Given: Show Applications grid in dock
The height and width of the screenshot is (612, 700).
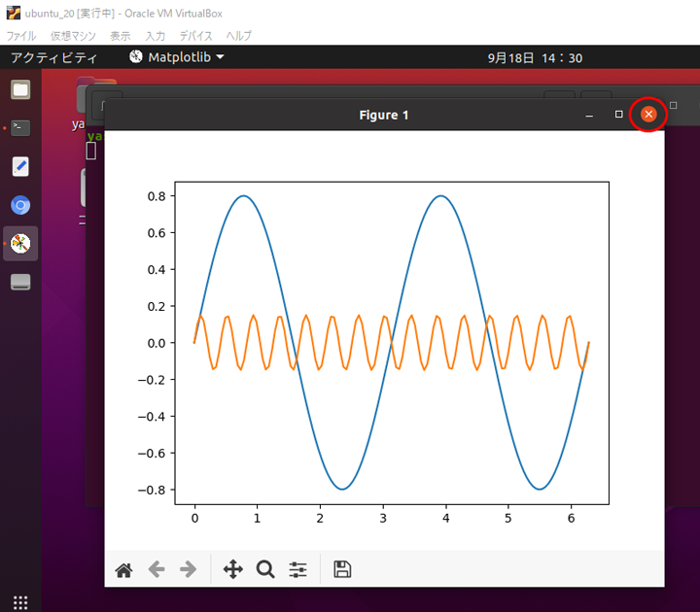Looking at the screenshot, I should coord(20,602).
